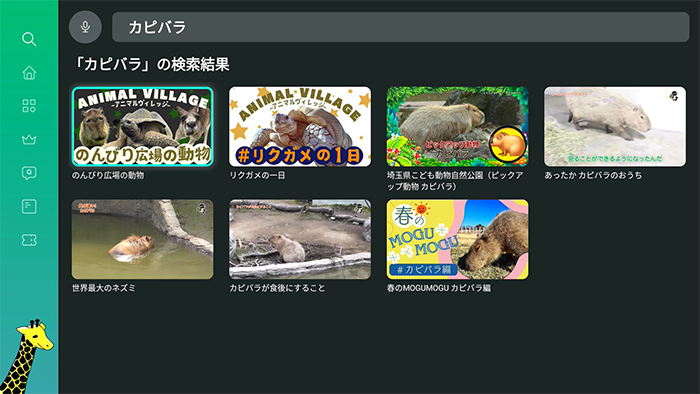Play the カピバラが食後にすること thumbnail

300,239
